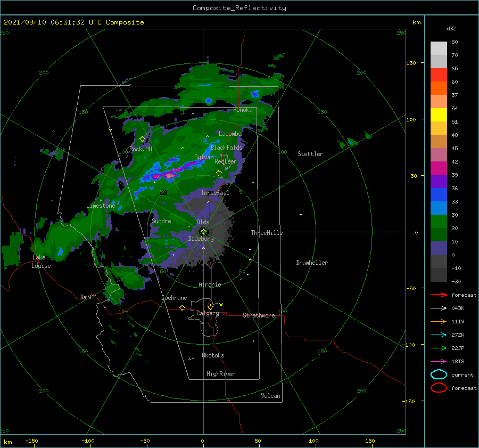Click the Airdrie city label
Image resolution: width=479 pixels, height=448 pixels.
tap(210, 284)
